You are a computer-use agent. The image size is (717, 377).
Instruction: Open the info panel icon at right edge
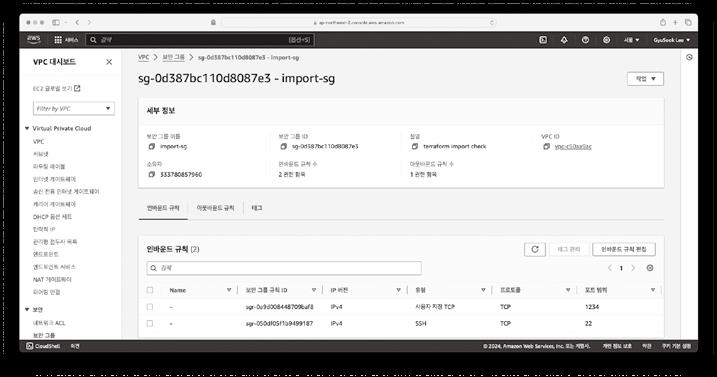click(689, 57)
